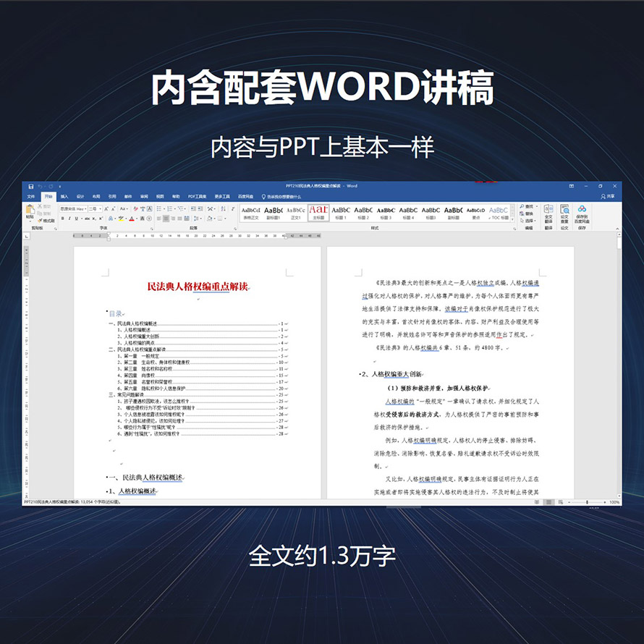Click the word count in status bar
This screenshot has height=644, width=644.
point(101,502)
